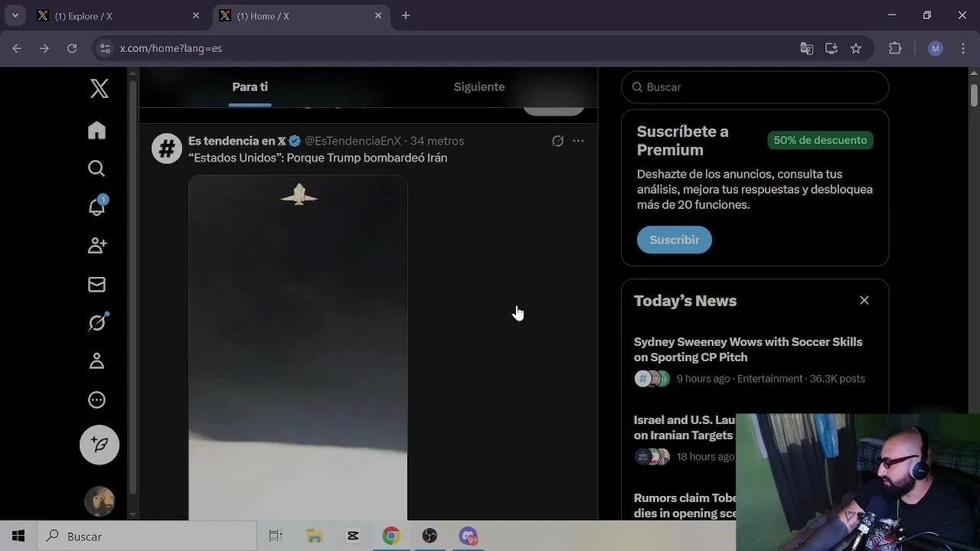
Task: Open Notifications via the bell icon
Action: pyautogui.click(x=96, y=207)
